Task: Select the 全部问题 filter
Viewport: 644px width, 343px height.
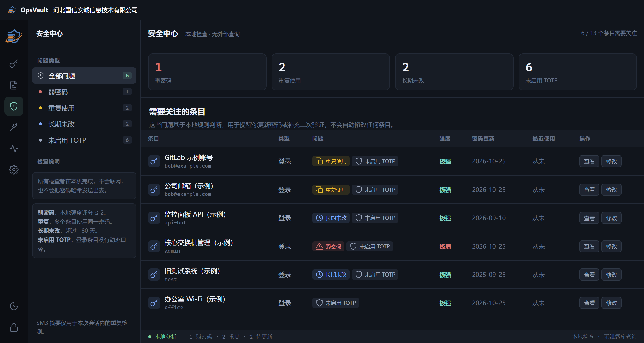Action: [x=84, y=76]
